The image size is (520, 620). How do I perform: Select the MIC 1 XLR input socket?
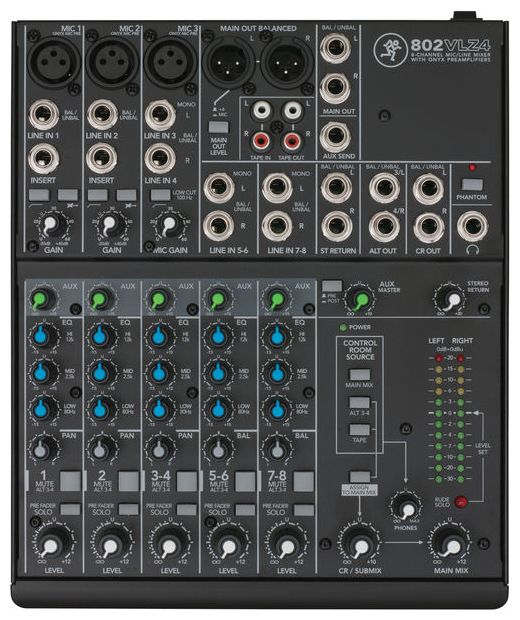[53, 62]
